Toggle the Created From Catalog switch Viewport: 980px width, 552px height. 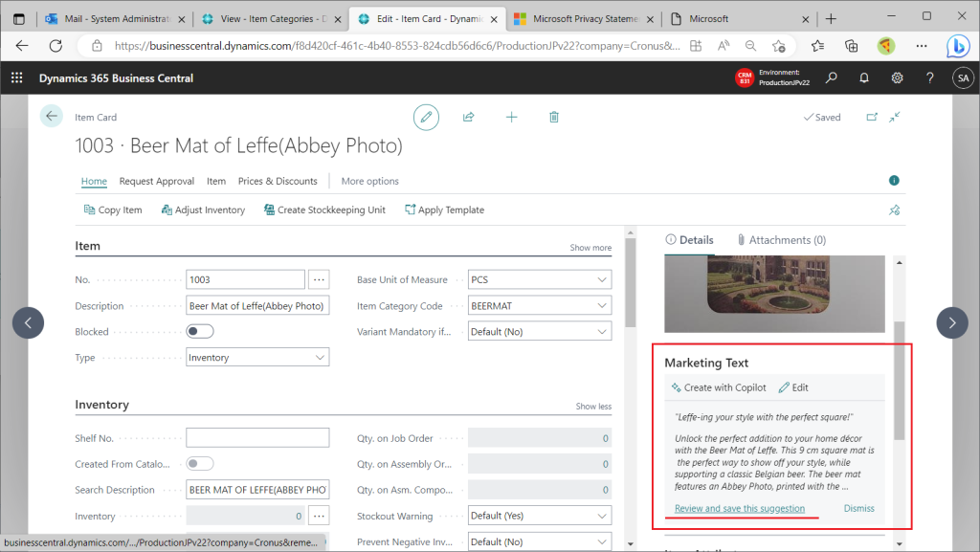pyautogui.click(x=200, y=464)
